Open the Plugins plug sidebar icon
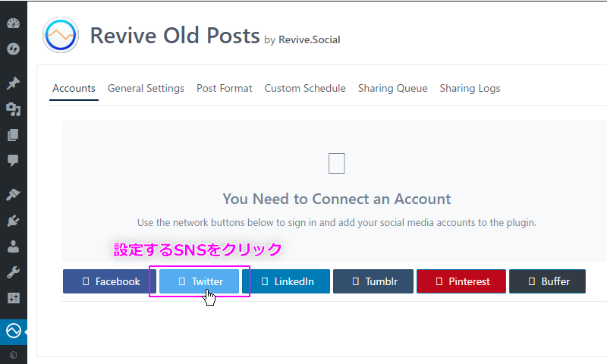Screen dimensions: 607x364 (13, 221)
